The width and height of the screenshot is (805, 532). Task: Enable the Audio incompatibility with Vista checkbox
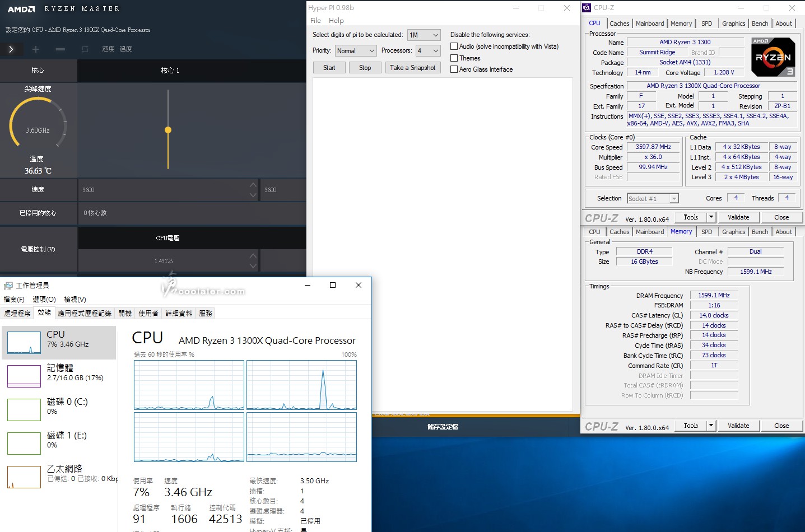(x=454, y=46)
